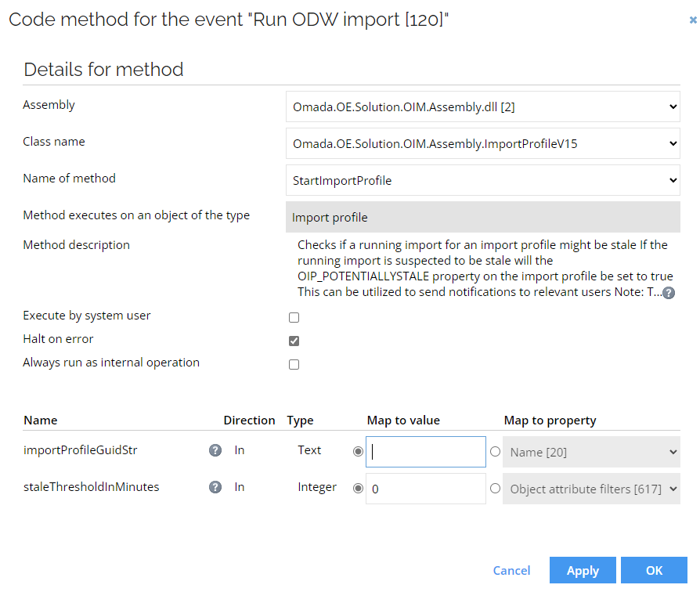
Task: Open help for staleThresholdInMinutes parameter
Action: [215, 487]
